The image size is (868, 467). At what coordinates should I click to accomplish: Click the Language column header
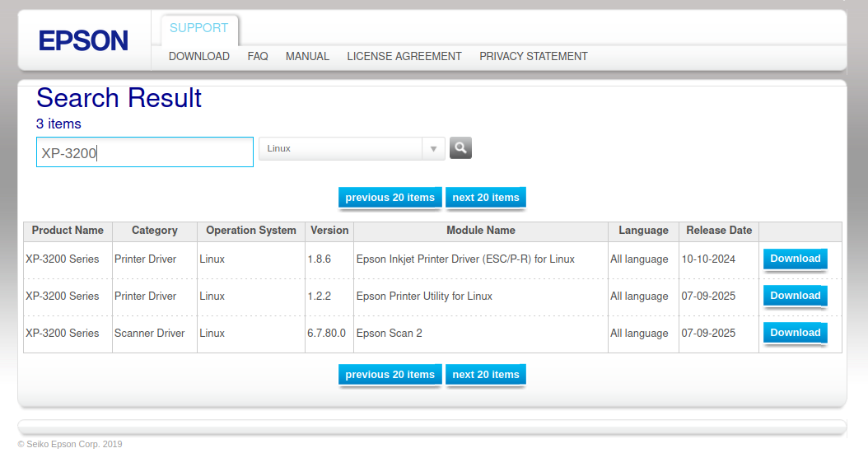tap(643, 230)
